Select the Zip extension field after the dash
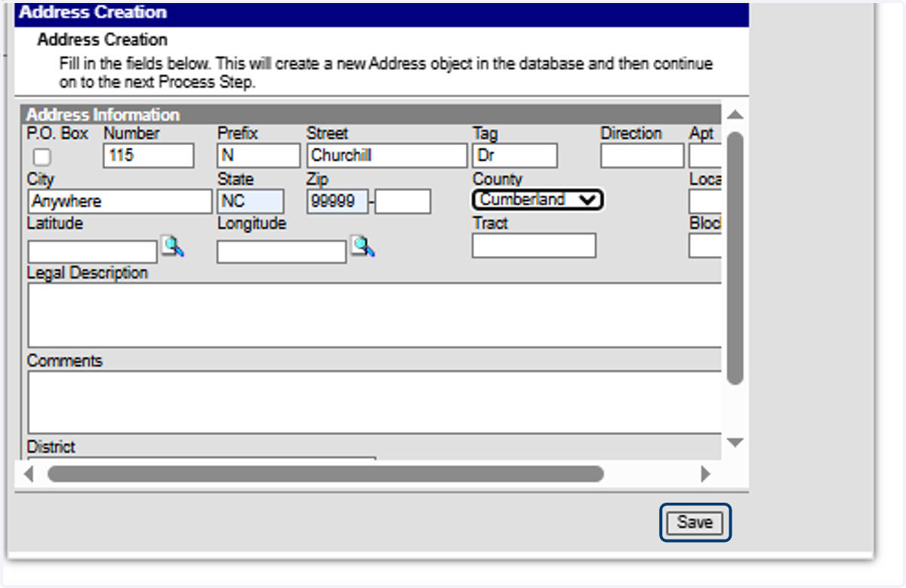This screenshot has height=588, width=906. [403, 202]
